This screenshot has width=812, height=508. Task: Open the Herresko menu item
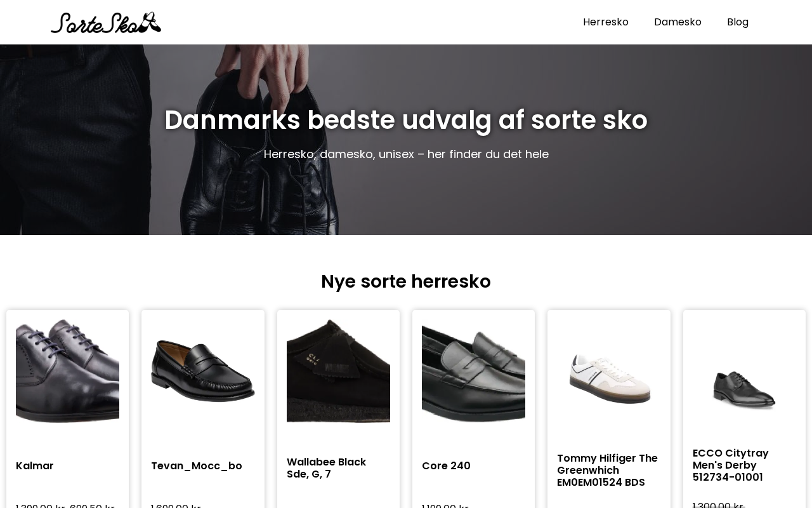point(606,22)
